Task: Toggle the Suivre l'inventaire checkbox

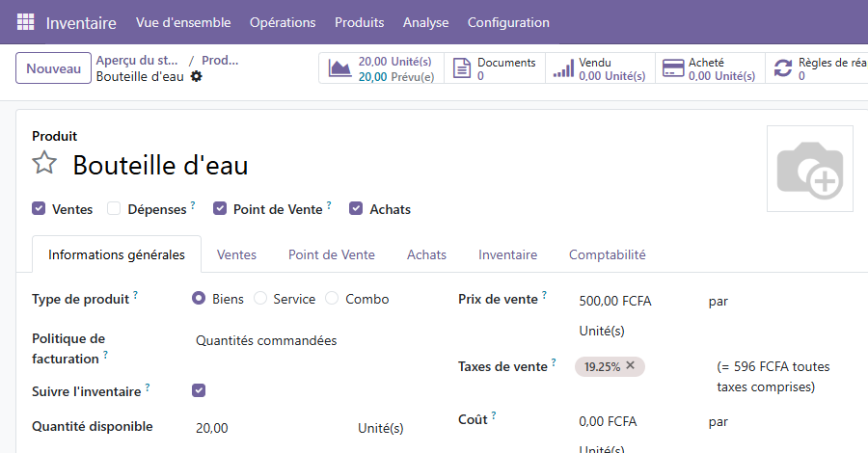Action: point(199,390)
